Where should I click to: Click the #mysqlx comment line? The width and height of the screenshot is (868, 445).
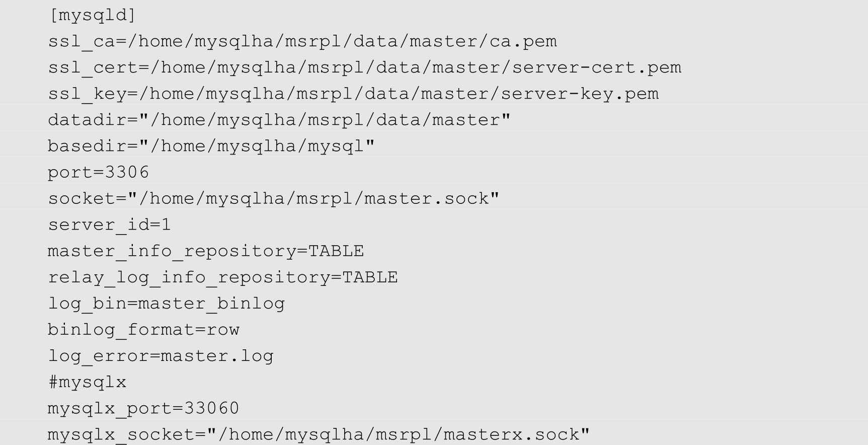[x=87, y=382]
